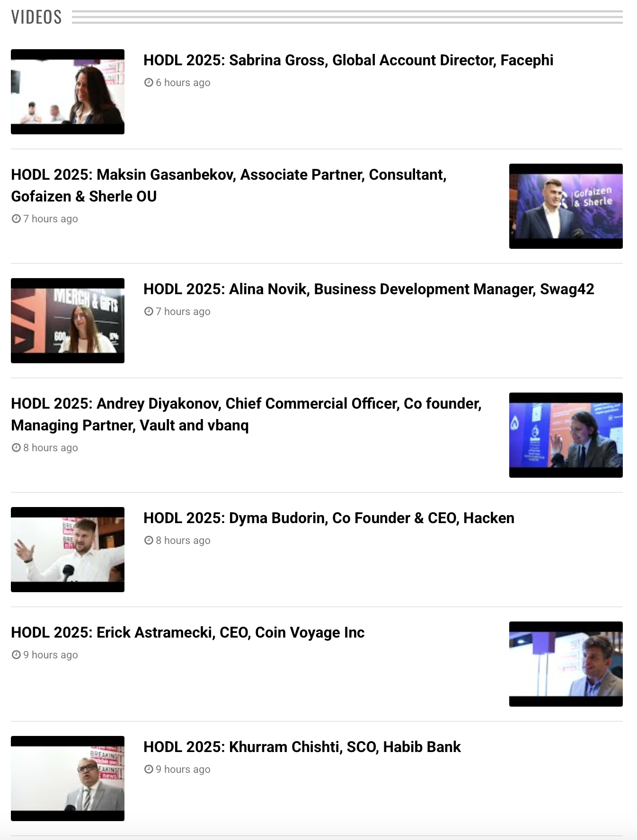
Task: Click the Dyma Budorin video thumbnail
Action: 68,550
